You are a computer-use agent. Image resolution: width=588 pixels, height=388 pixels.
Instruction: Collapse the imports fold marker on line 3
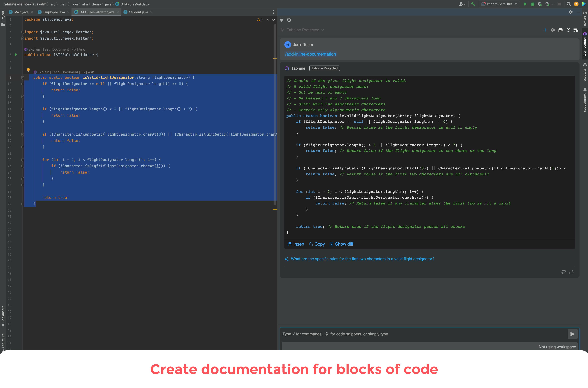click(x=23, y=32)
